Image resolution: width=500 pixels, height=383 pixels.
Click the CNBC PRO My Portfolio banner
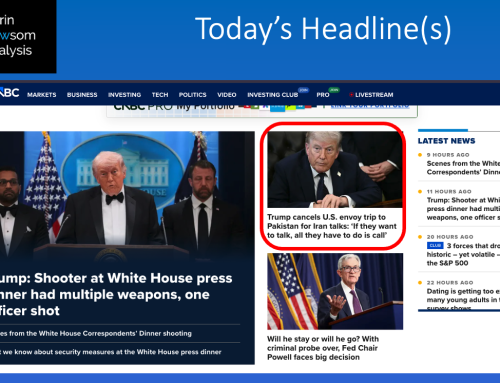[262, 111]
